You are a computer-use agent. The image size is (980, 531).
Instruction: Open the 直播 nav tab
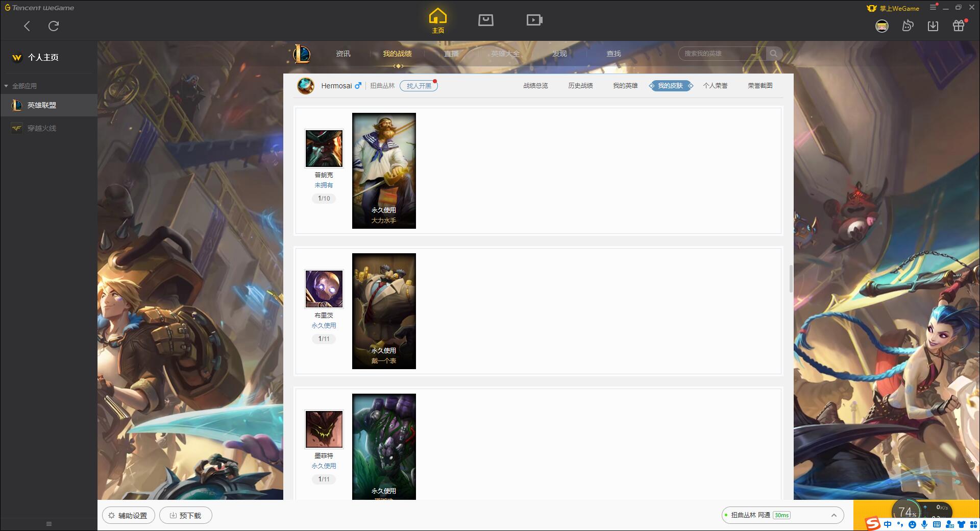click(x=451, y=54)
